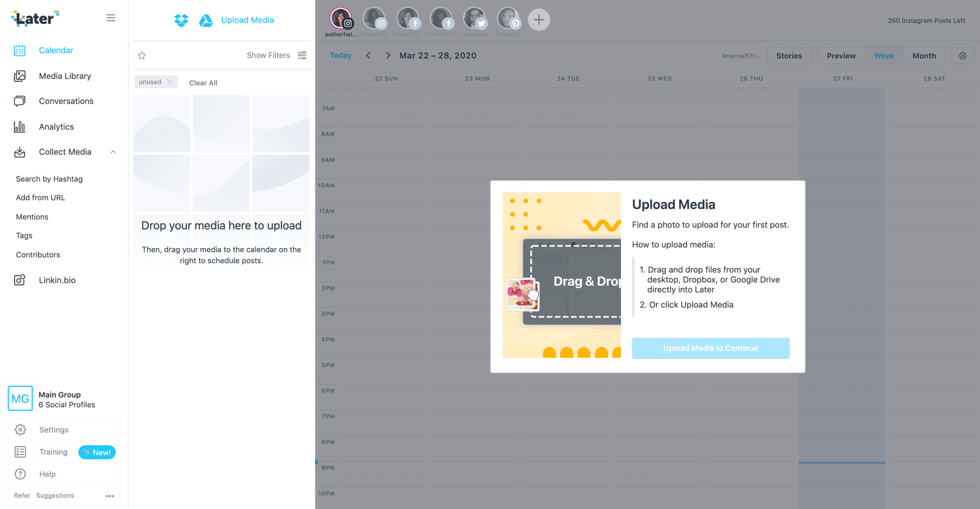This screenshot has width=980, height=509.
Task: Open the America/Chi... timezone selector
Action: point(741,56)
